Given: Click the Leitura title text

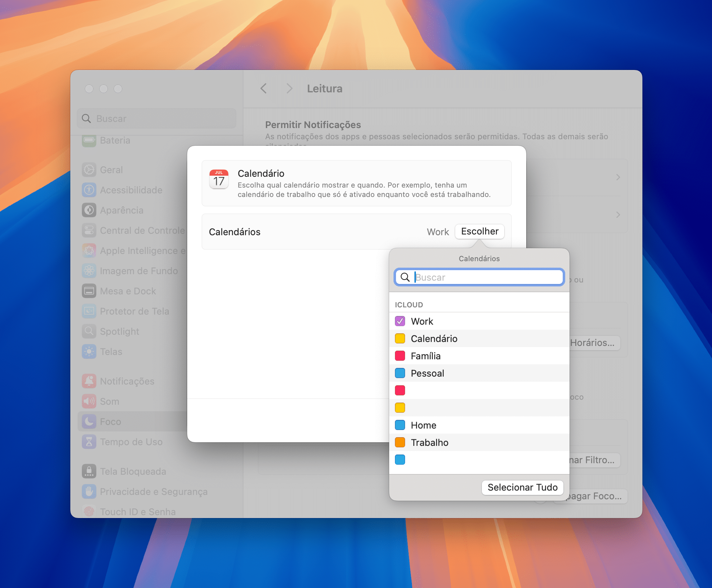Looking at the screenshot, I should (325, 88).
